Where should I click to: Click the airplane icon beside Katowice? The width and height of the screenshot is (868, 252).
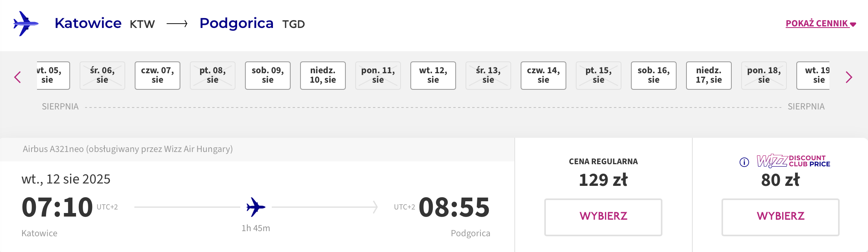pyautogui.click(x=26, y=24)
